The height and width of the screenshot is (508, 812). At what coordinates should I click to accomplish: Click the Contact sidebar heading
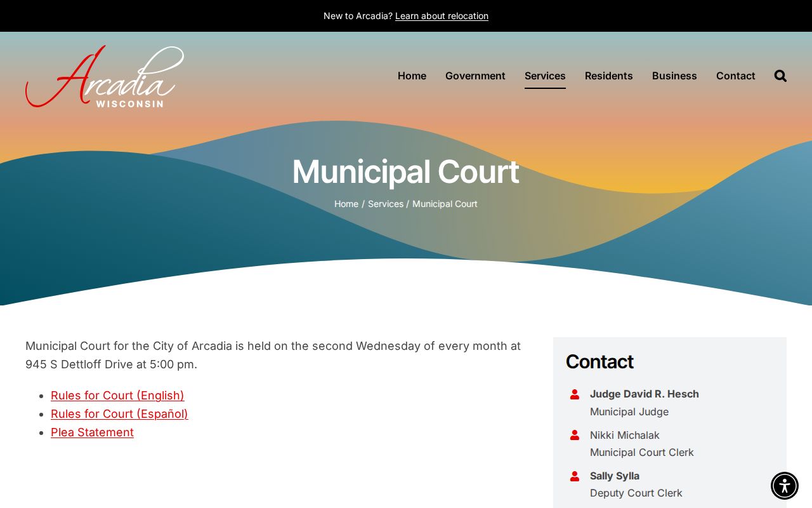click(x=599, y=361)
